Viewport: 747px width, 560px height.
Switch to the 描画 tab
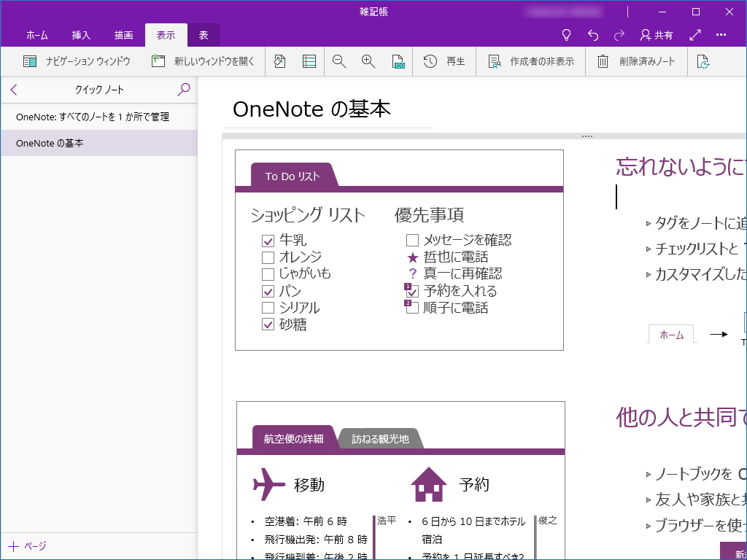click(123, 35)
